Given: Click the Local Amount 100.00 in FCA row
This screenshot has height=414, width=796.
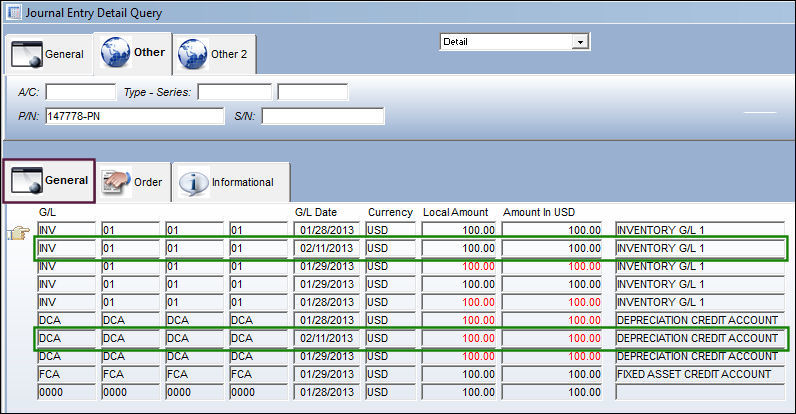Looking at the screenshot, I should tap(458, 374).
